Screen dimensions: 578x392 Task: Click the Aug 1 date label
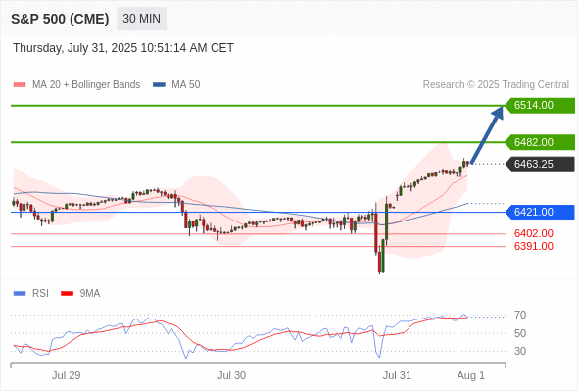(471, 375)
